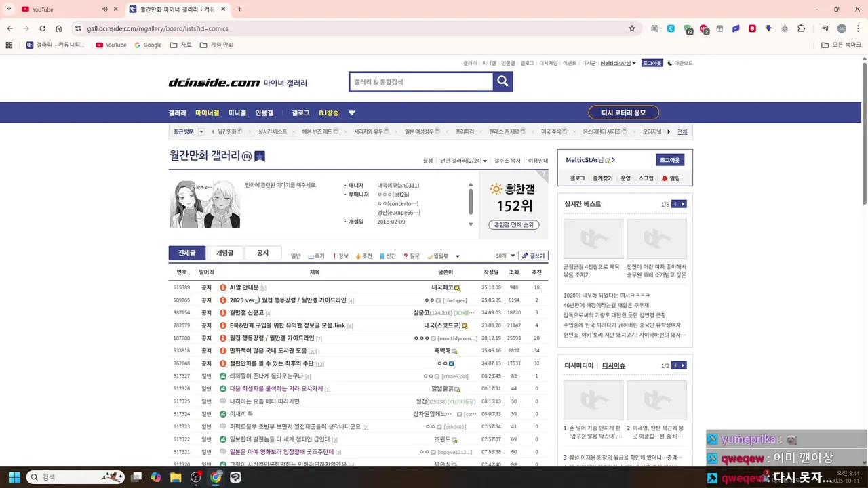Open the BJ방송 navigation menu
The image size is (868, 488).
click(328, 113)
